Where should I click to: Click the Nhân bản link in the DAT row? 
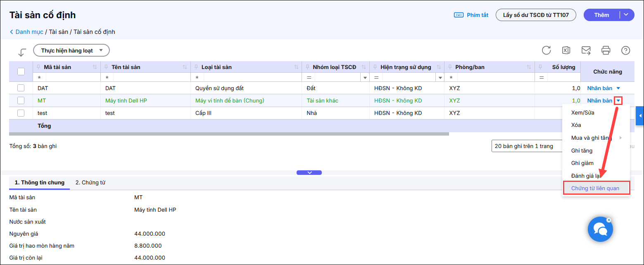tap(599, 88)
